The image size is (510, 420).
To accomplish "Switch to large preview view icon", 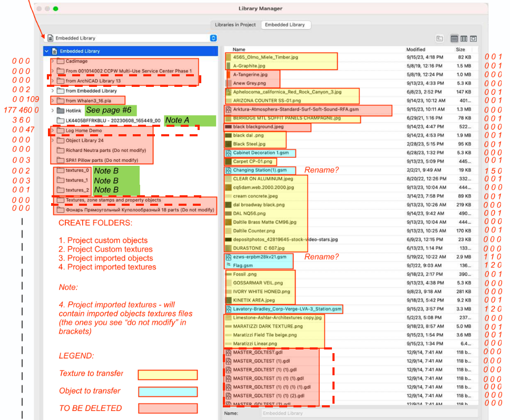I will coord(474,38).
